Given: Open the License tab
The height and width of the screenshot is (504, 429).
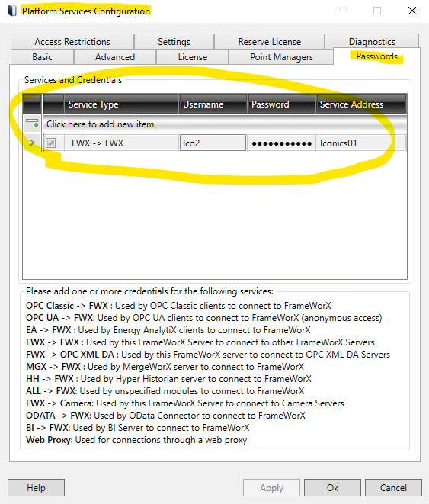Looking at the screenshot, I should pos(192,57).
